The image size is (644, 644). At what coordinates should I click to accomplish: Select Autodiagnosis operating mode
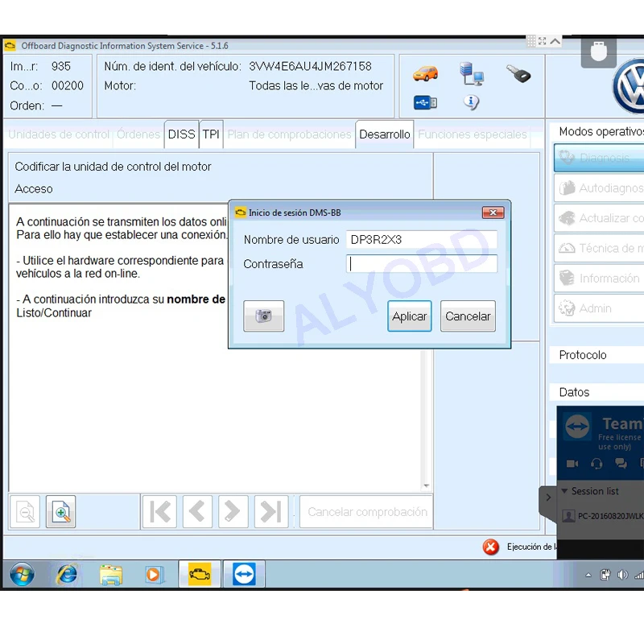(x=599, y=188)
